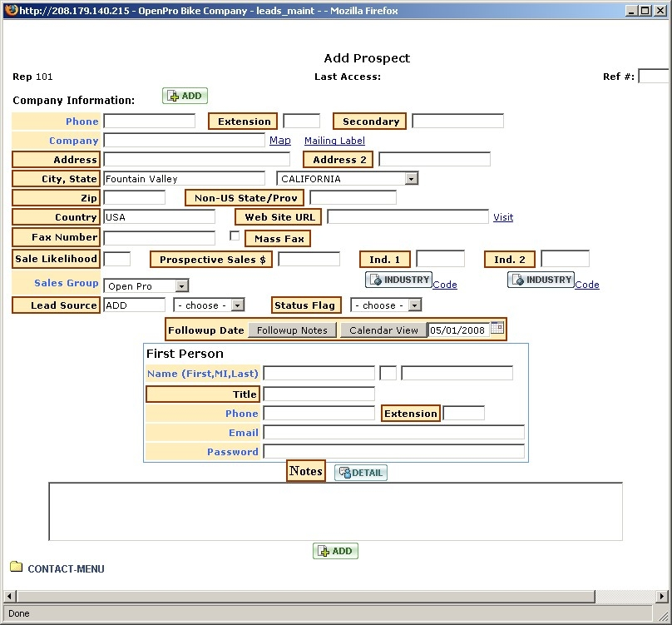Click the top ADD button near Company Information
This screenshot has width=672, height=625.
click(185, 96)
